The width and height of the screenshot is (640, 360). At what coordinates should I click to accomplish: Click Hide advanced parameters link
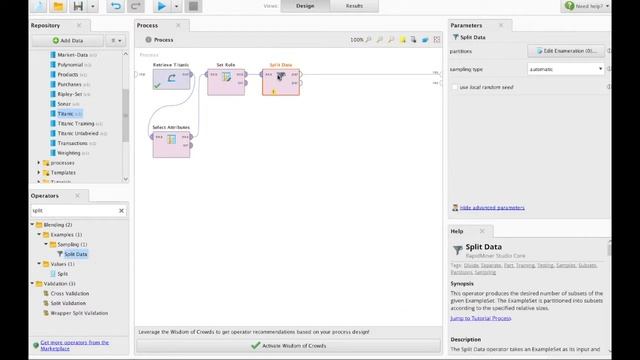coord(492,208)
